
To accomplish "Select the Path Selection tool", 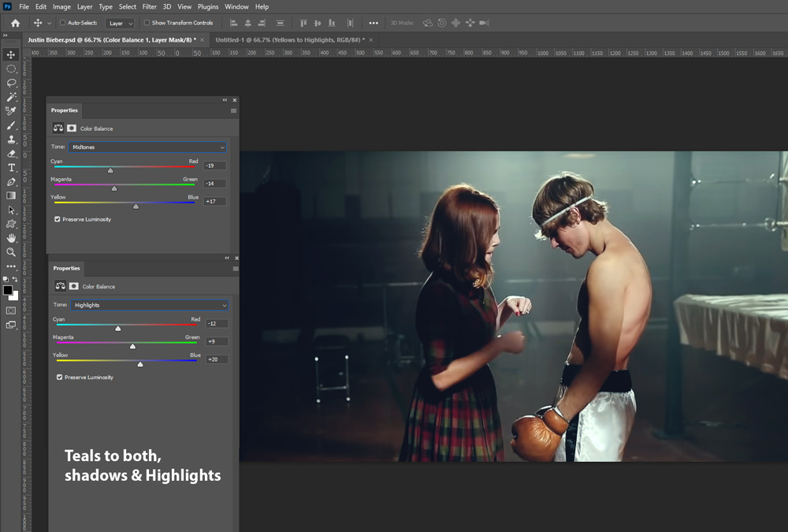I will click(x=11, y=210).
